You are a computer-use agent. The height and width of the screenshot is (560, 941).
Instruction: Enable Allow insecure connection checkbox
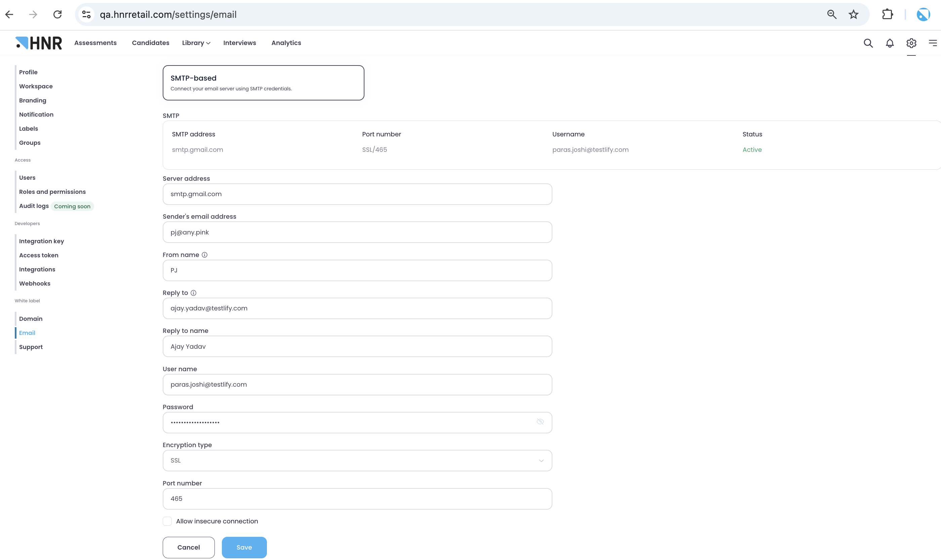coord(167,521)
